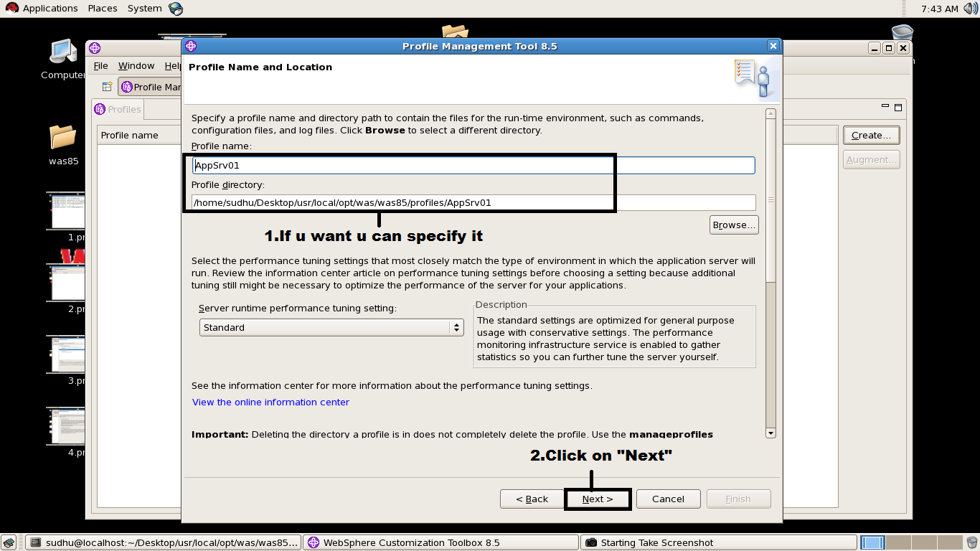Click Browse to pick a profile directory
Image resolution: width=980 pixels, height=551 pixels.
tap(733, 225)
